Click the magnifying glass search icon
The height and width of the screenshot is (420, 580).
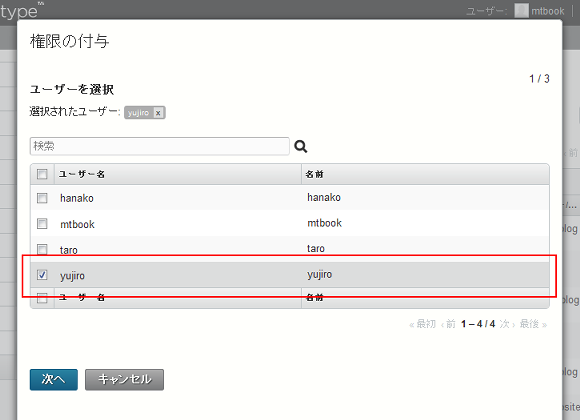(300, 147)
